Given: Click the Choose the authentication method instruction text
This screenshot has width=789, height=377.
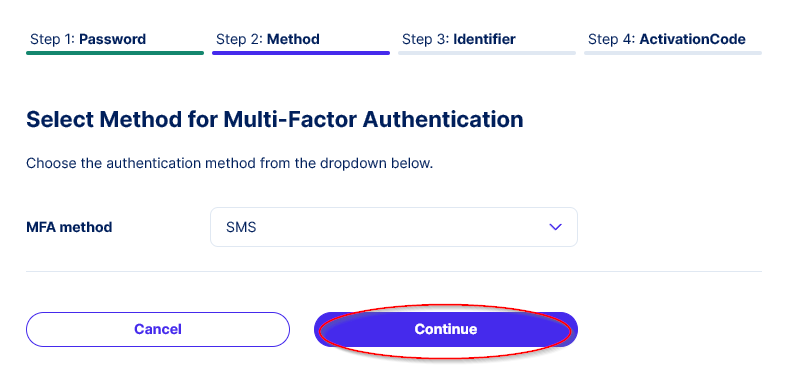Looking at the screenshot, I should pyautogui.click(x=229, y=164).
